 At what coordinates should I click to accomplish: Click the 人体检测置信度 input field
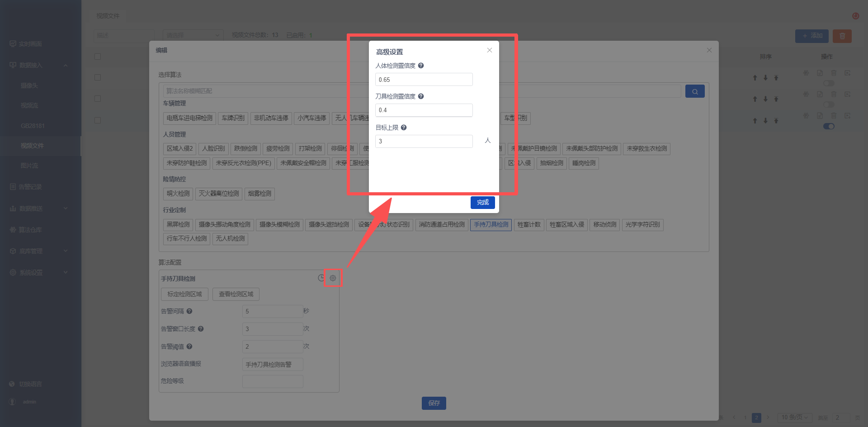click(424, 80)
